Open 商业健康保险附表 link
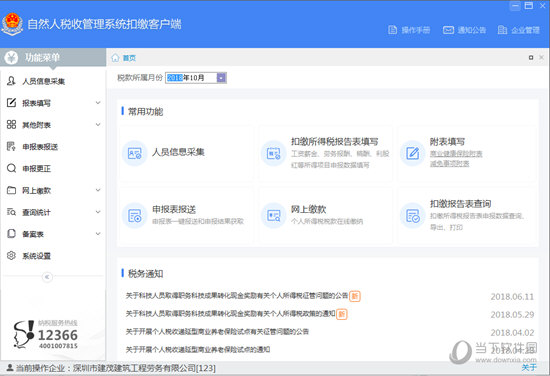Image resolution: width=550 pixels, height=376 pixels. click(456, 154)
